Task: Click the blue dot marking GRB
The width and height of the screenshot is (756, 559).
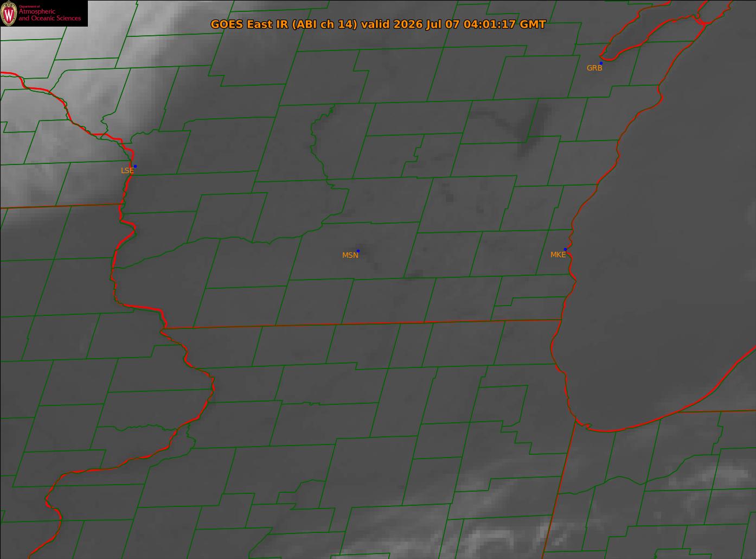Action: (x=601, y=63)
